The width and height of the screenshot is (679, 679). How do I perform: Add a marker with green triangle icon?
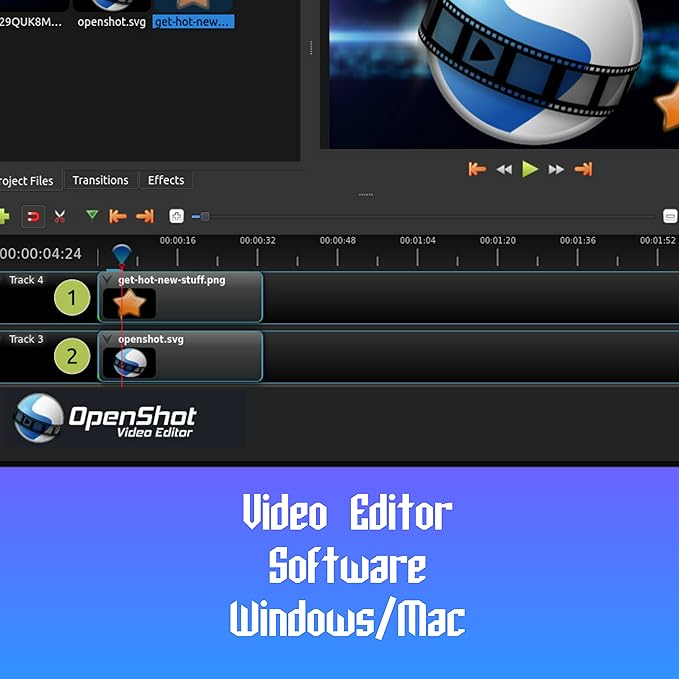92,215
